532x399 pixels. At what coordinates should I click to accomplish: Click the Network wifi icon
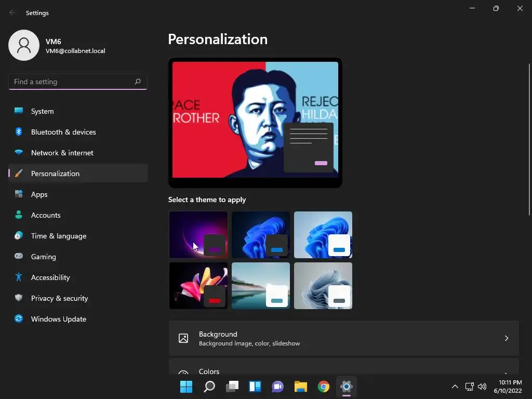[x=19, y=152]
